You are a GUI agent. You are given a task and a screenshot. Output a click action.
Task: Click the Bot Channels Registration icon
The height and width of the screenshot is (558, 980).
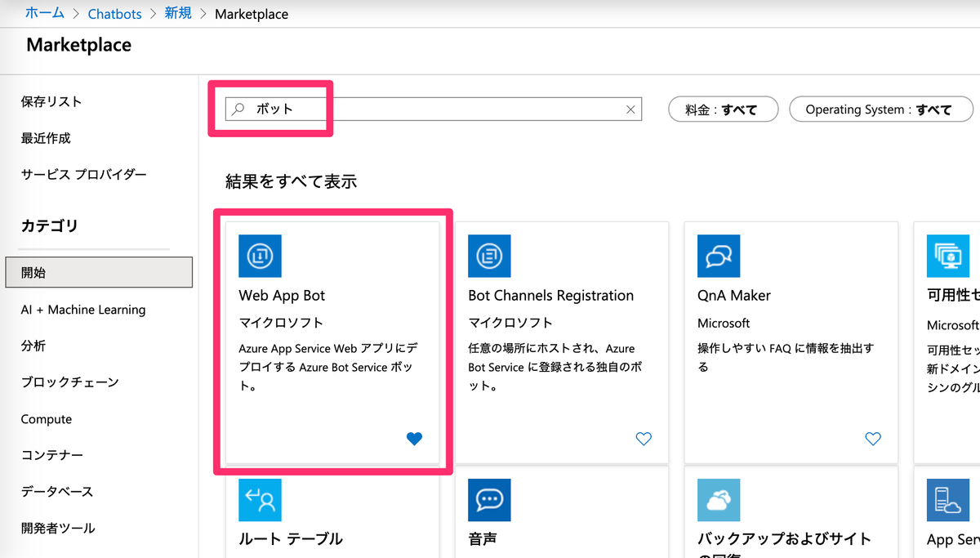click(x=489, y=256)
